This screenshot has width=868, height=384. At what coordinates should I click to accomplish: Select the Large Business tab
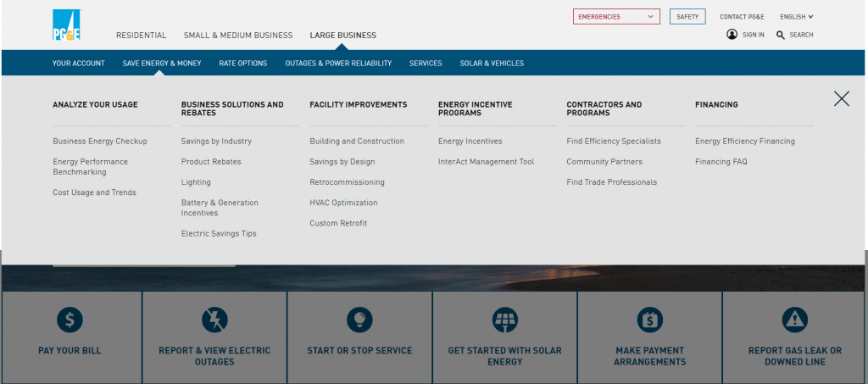point(342,36)
